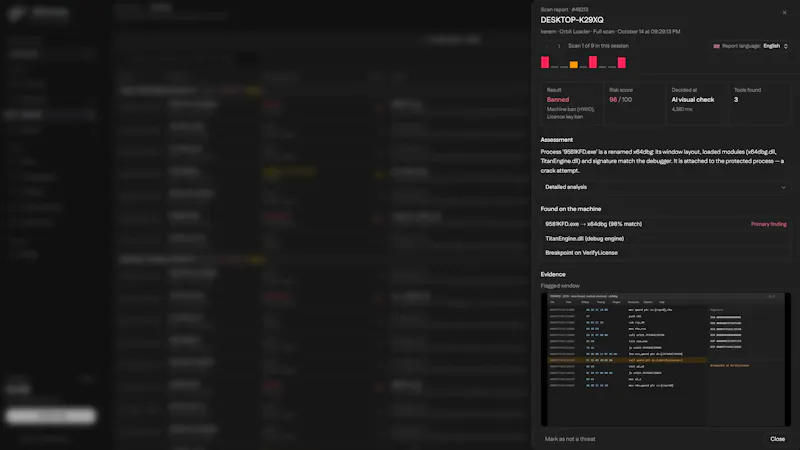
Task: Select the last red bar in session timeline
Action: point(621,63)
